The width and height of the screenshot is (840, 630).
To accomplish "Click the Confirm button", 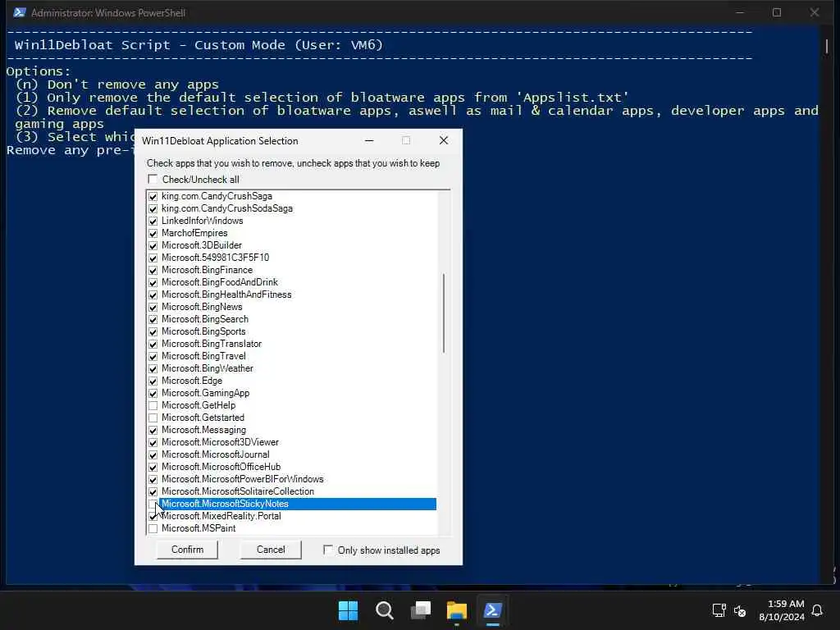I will (187, 550).
